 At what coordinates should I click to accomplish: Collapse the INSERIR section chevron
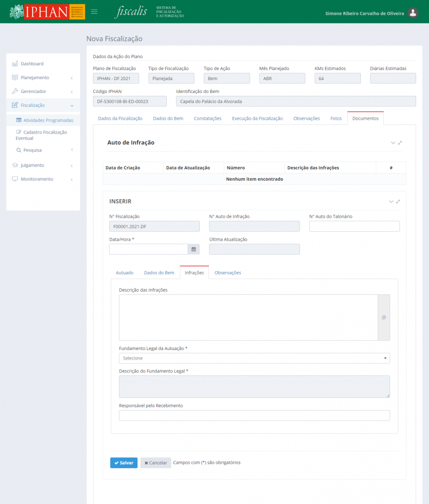coord(391,202)
